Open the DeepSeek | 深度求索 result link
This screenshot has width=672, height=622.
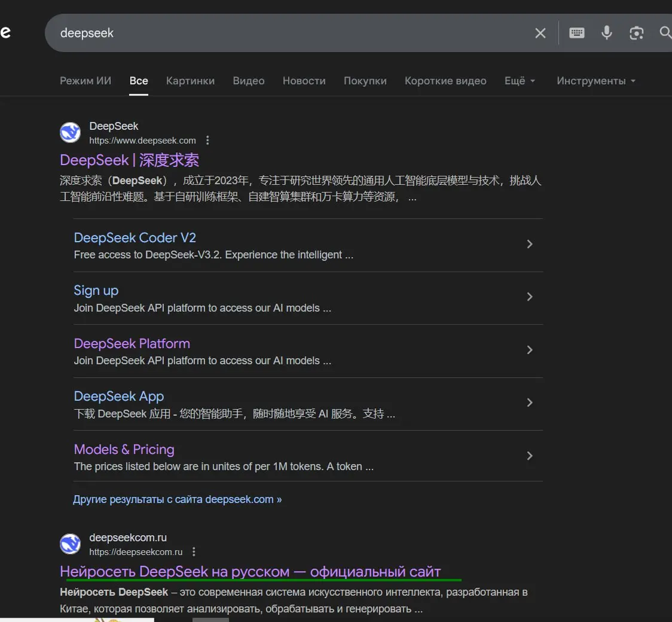pyautogui.click(x=129, y=160)
